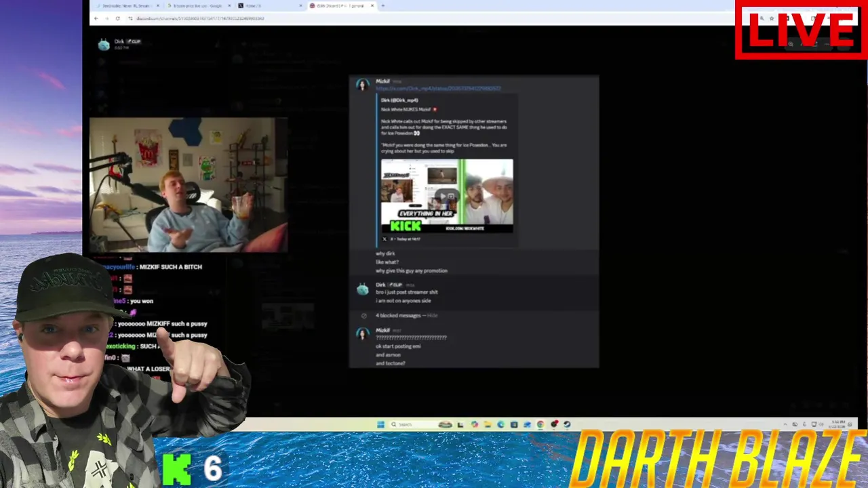Open Mizkif's avatar beside the question marks
The image size is (868, 488).
(x=363, y=333)
